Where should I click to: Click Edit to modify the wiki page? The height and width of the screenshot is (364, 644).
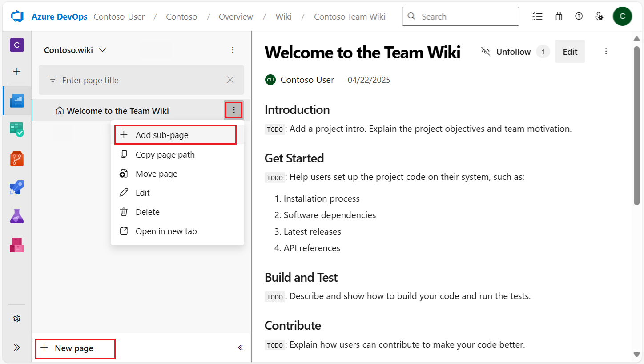click(570, 51)
